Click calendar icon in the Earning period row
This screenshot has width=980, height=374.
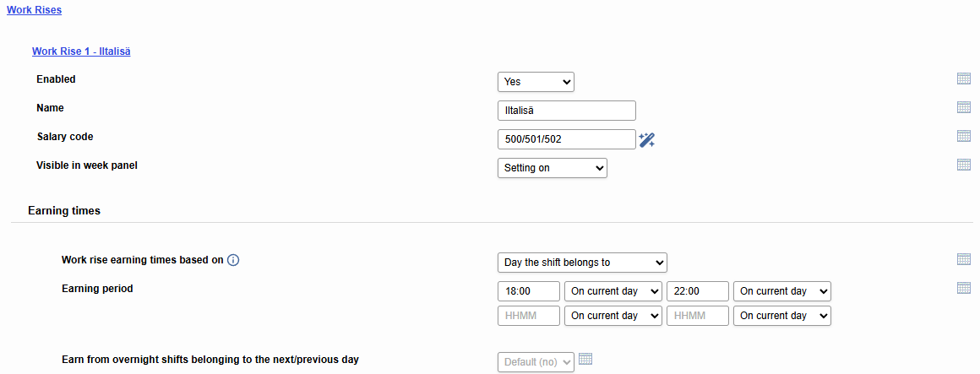point(964,288)
